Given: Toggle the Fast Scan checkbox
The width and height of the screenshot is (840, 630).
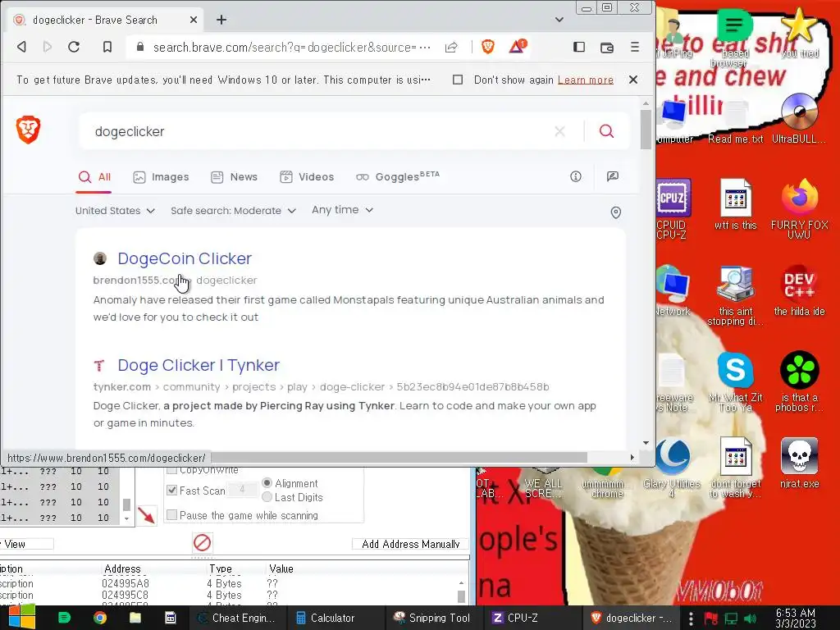Looking at the screenshot, I should point(172,491).
